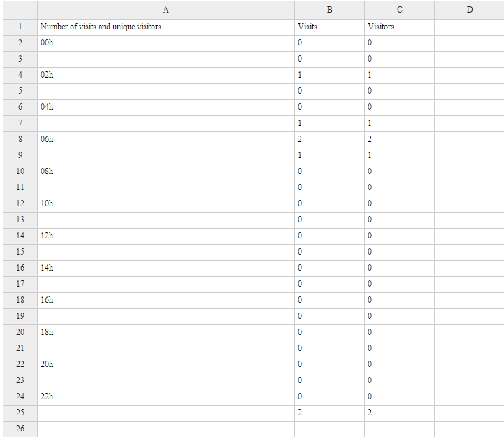Select row 25 header

tap(20, 413)
